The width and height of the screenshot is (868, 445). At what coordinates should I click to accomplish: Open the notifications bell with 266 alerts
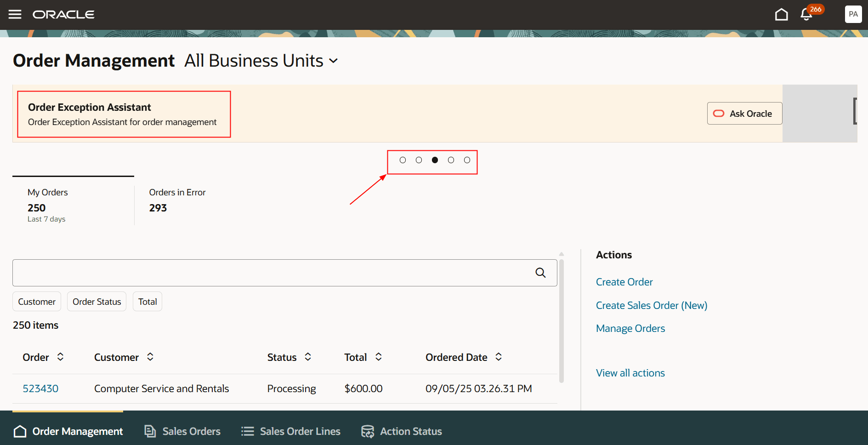[x=806, y=14]
